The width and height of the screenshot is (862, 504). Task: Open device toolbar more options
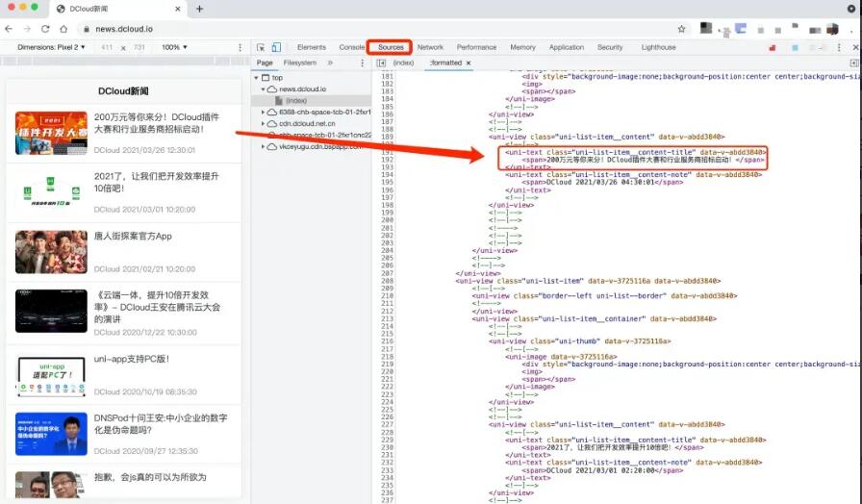click(x=240, y=47)
